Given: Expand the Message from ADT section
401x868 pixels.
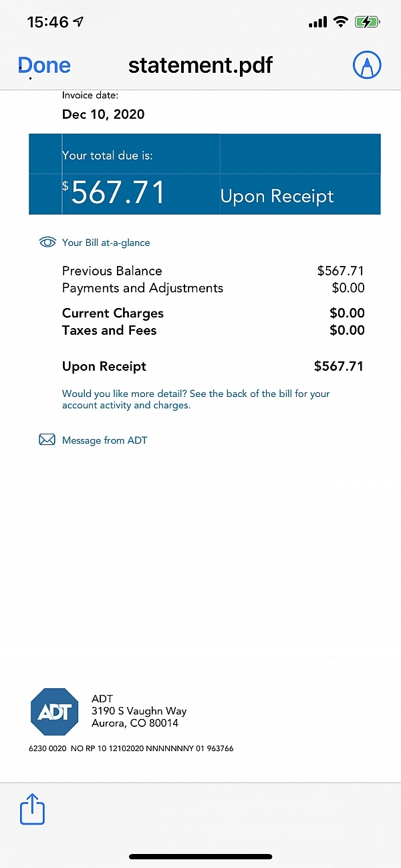Looking at the screenshot, I should [105, 440].
